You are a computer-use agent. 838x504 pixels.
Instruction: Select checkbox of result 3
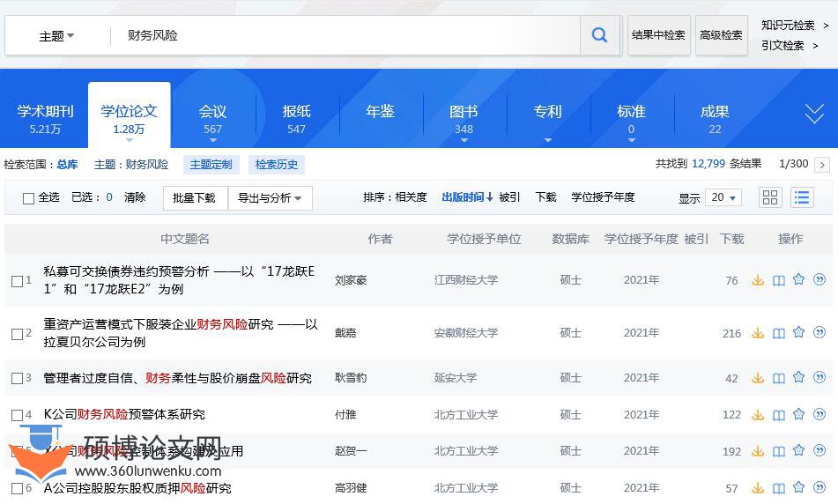pyautogui.click(x=17, y=378)
